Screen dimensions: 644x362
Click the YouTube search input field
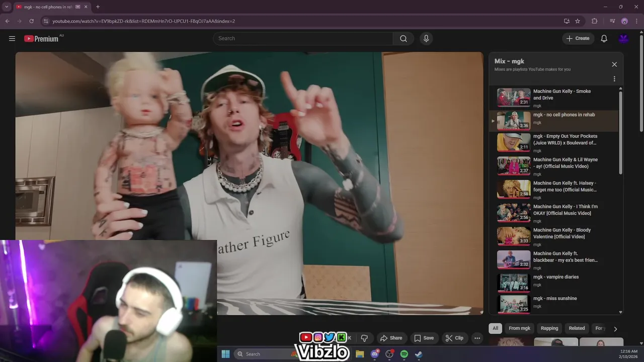tap(303, 38)
